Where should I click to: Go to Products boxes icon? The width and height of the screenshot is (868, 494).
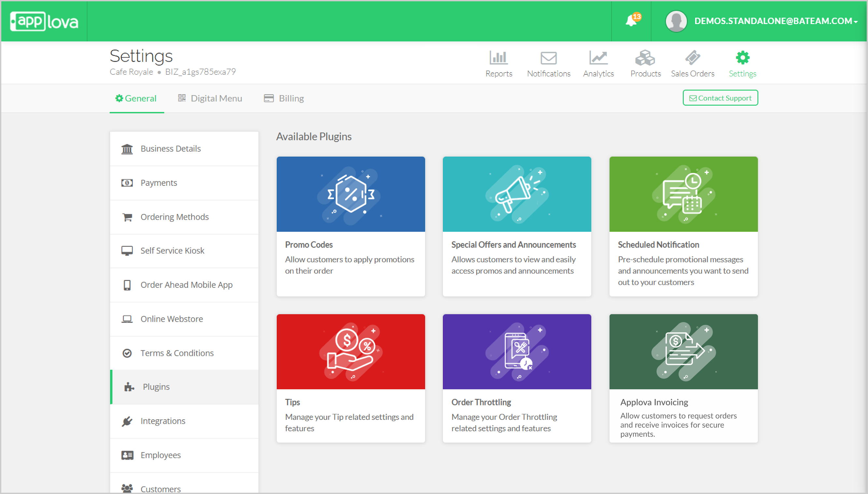pos(645,58)
